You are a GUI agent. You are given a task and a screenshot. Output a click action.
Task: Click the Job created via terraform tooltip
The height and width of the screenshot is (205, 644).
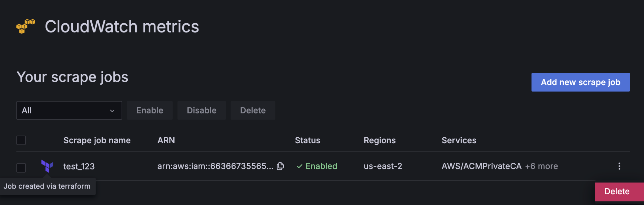point(48,186)
